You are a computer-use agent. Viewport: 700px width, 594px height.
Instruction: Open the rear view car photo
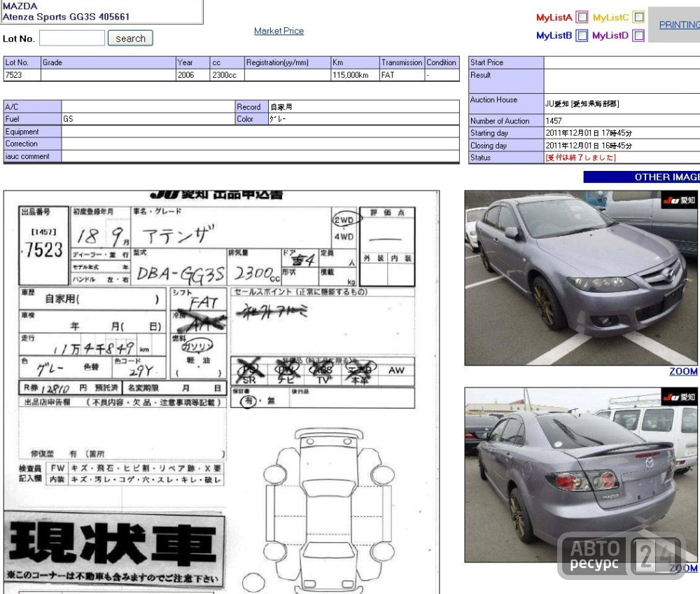(581, 475)
